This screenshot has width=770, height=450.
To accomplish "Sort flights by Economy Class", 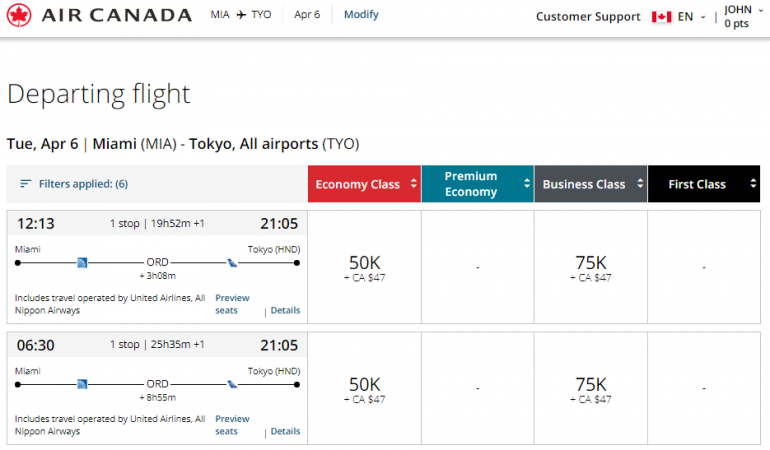I will tap(364, 184).
